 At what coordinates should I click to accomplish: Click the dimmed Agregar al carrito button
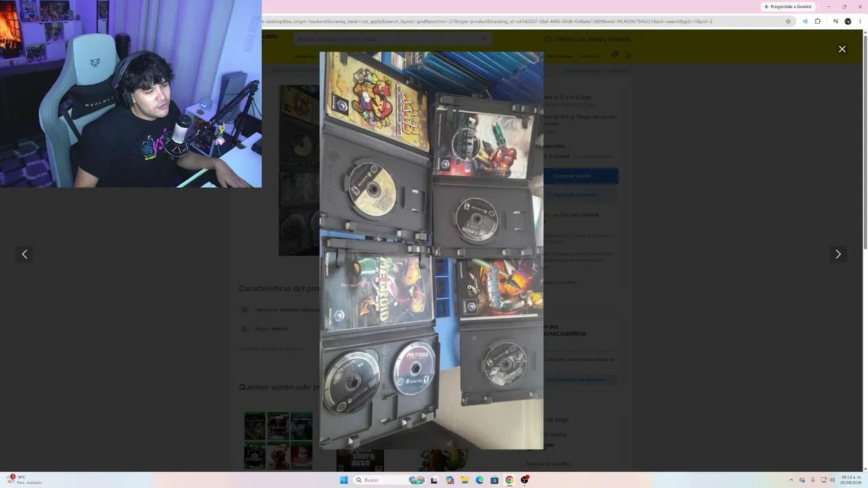point(580,195)
